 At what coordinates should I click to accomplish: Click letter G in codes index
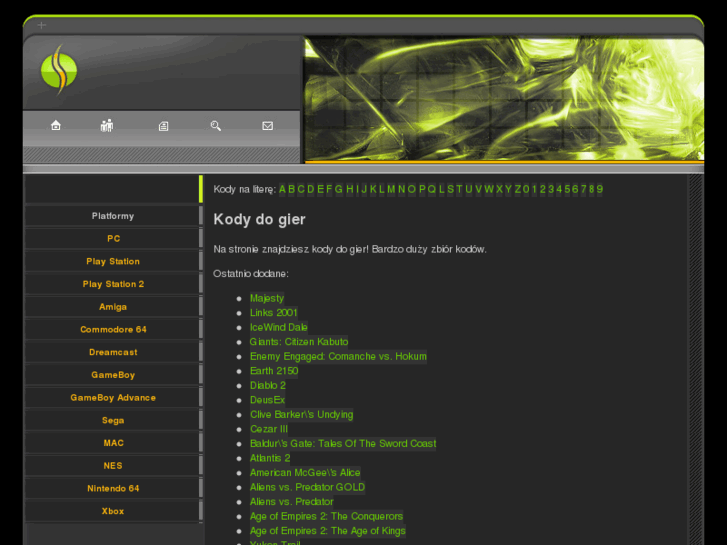(338, 189)
